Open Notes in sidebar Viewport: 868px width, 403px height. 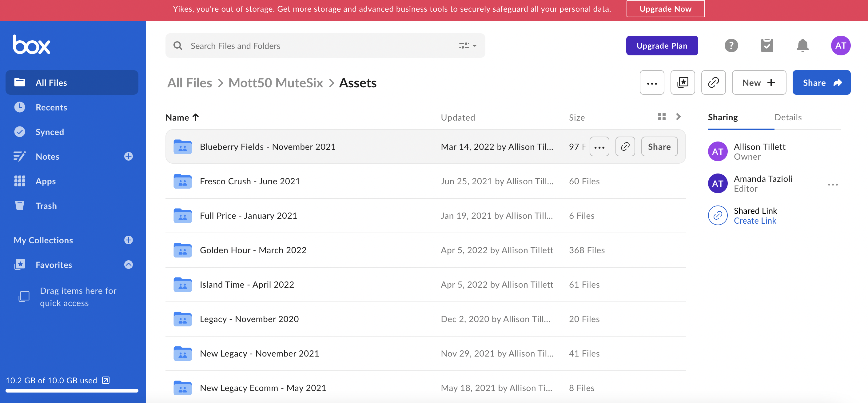(x=47, y=156)
